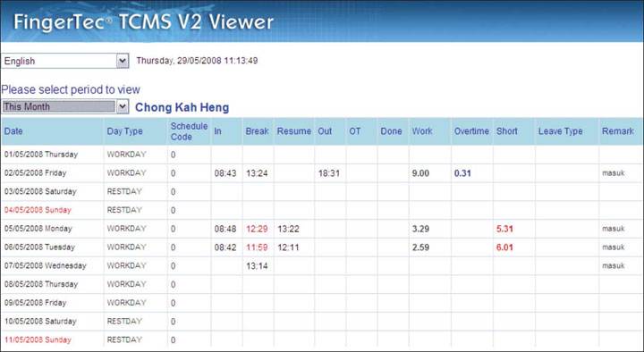Select the 02/05/2008 Friday row date

[35, 173]
